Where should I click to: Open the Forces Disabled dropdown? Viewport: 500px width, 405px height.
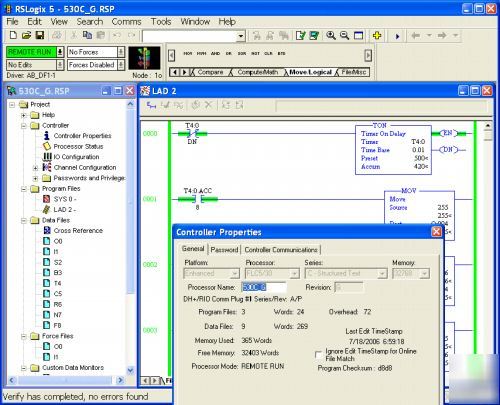pos(121,65)
